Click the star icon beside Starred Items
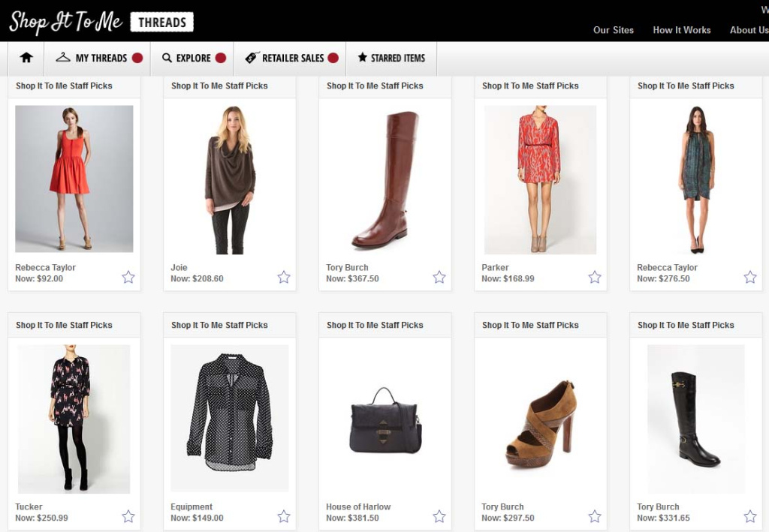Image resolution: width=769 pixels, height=532 pixels. click(363, 57)
